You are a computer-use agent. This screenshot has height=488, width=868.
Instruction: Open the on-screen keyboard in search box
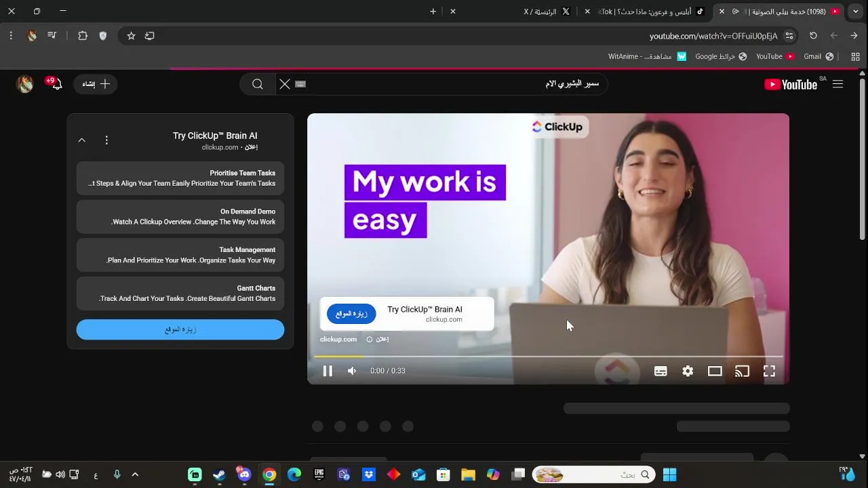tap(300, 84)
